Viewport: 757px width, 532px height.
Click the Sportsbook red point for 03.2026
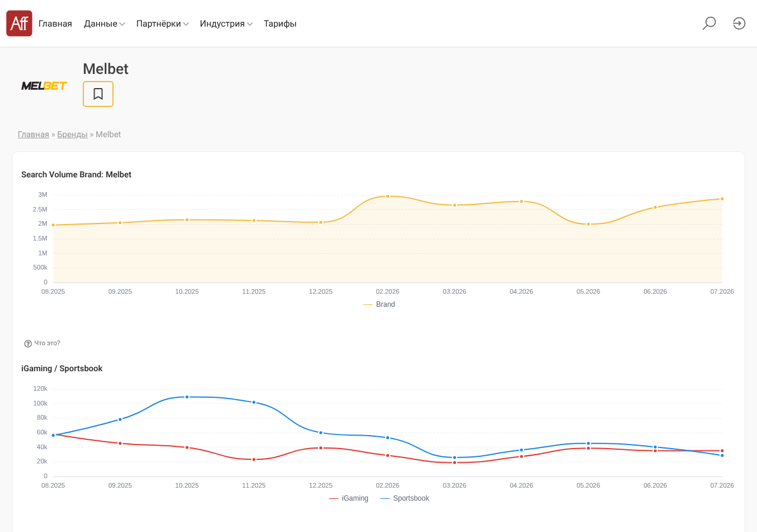click(x=455, y=462)
